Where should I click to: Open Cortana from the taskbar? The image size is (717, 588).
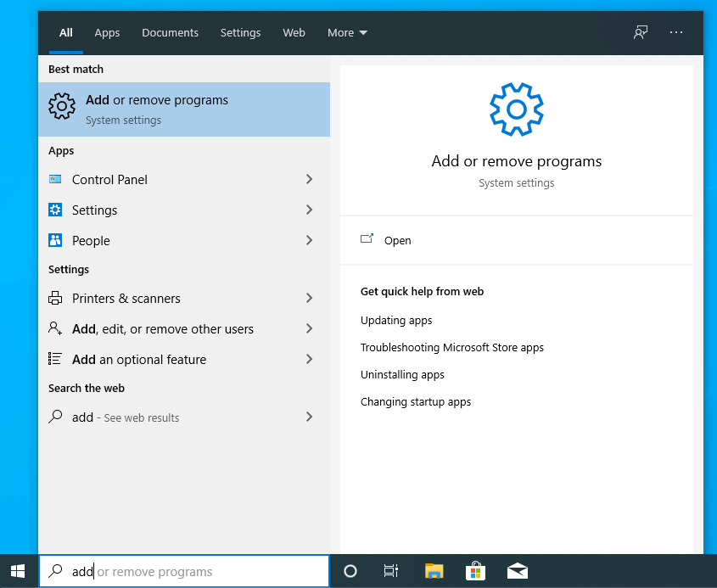tap(350, 571)
